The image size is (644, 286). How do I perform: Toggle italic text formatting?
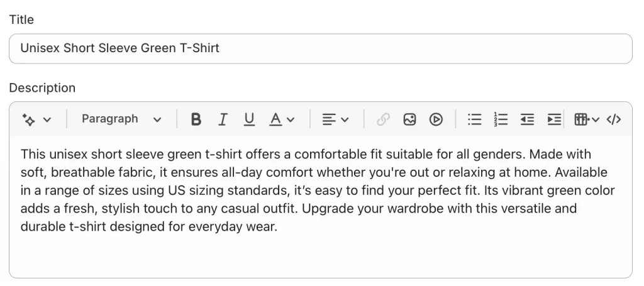point(223,119)
